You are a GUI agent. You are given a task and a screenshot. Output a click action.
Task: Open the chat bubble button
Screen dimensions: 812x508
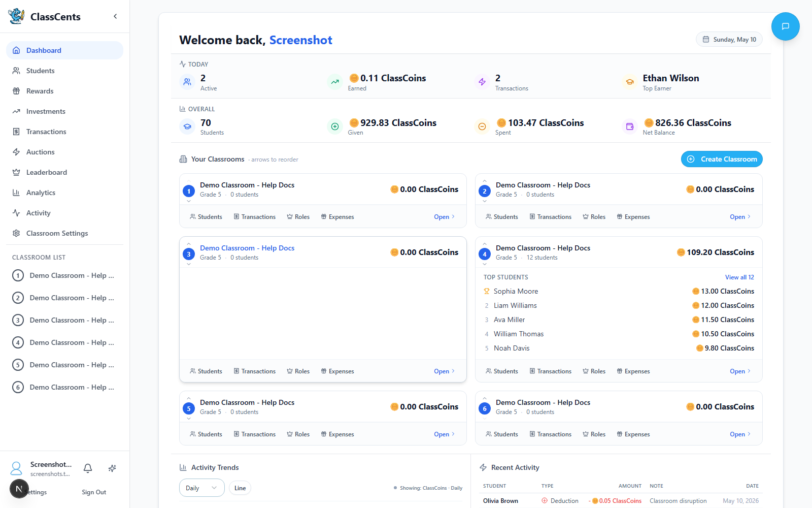click(785, 26)
